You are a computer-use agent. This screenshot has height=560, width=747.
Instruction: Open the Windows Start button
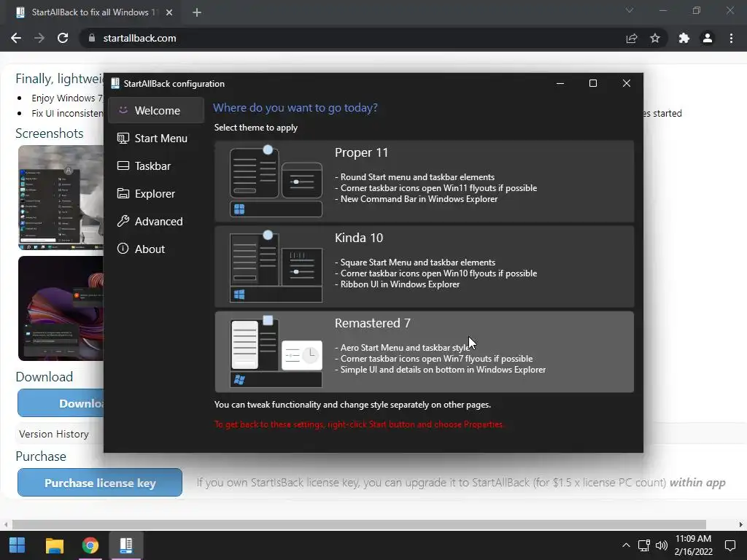click(x=18, y=545)
